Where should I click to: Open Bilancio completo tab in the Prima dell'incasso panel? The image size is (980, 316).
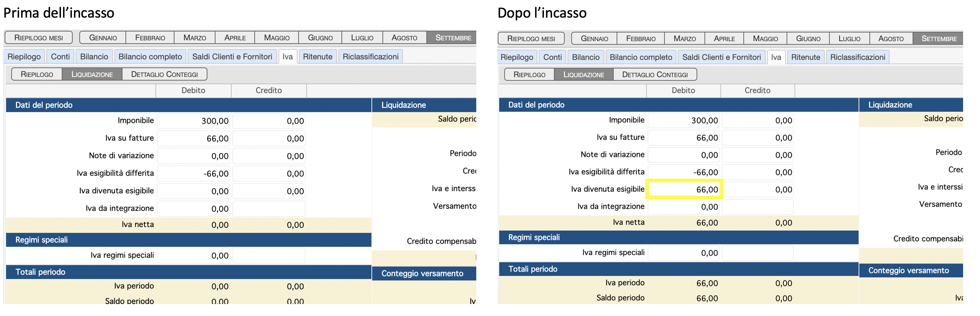point(150,57)
